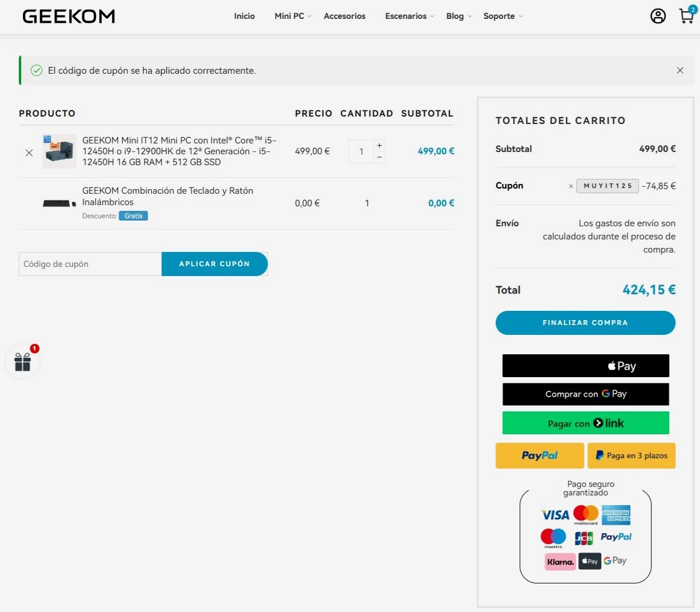Click the total amount 424,15 €
This screenshot has height=612, width=700.
pos(649,290)
